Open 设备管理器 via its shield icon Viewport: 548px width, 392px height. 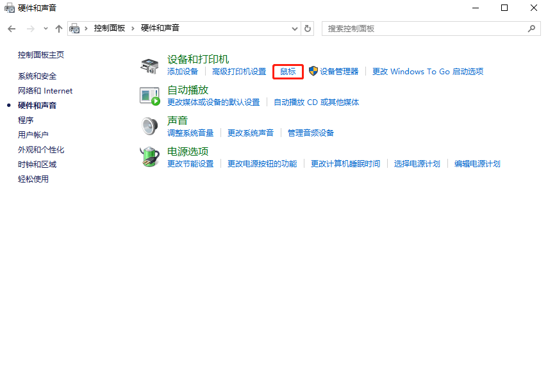[x=313, y=71]
